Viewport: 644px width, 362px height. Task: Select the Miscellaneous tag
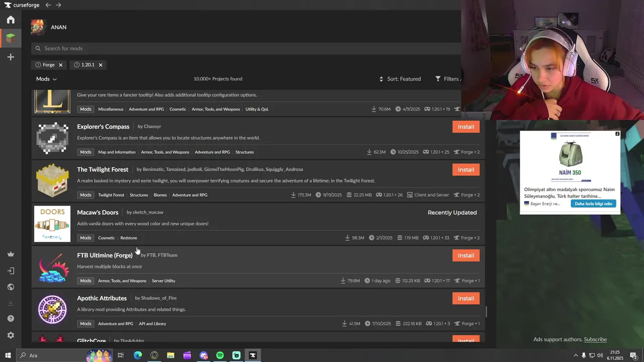[111, 109]
